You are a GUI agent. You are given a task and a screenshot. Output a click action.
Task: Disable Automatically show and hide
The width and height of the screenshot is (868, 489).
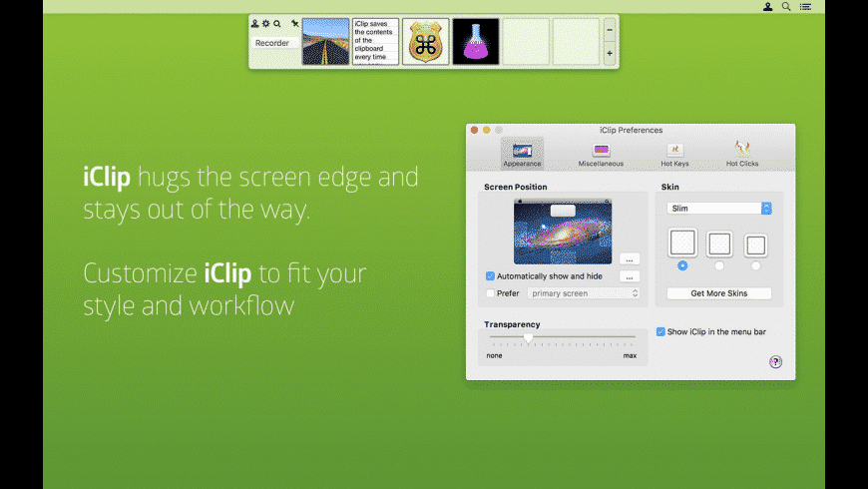490,275
